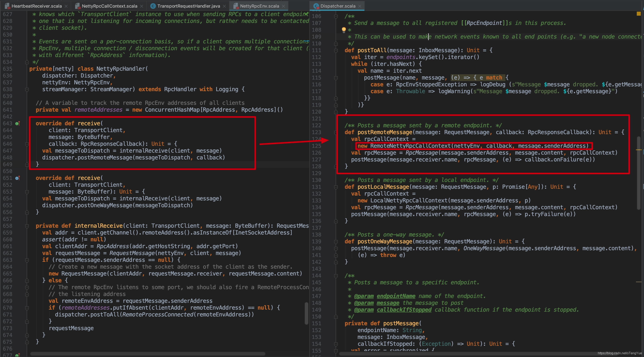Click the NettyRpcHandler class name on line 635
The image size is (644, 357).
(121, 69)
